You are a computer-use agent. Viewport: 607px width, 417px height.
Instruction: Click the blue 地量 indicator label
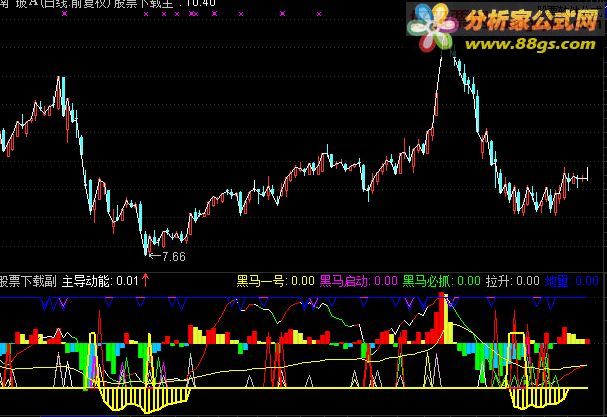pyautogui.click(x=572, y=281)
